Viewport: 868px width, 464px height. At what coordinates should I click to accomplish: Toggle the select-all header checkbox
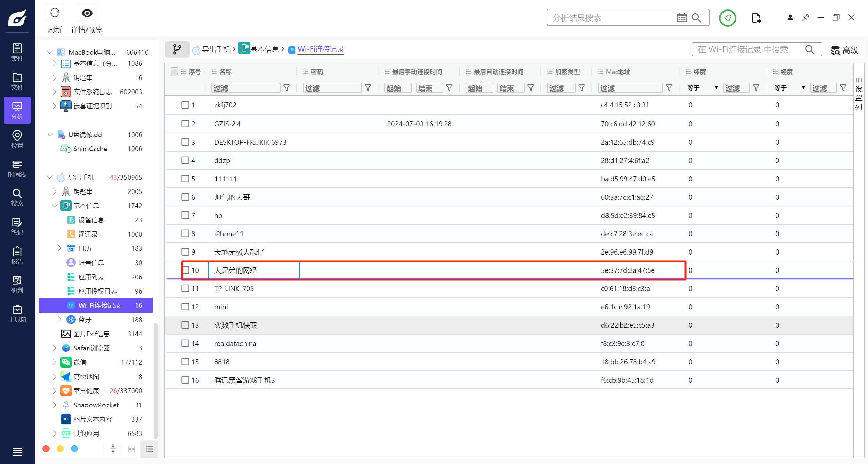pos(174,72)
